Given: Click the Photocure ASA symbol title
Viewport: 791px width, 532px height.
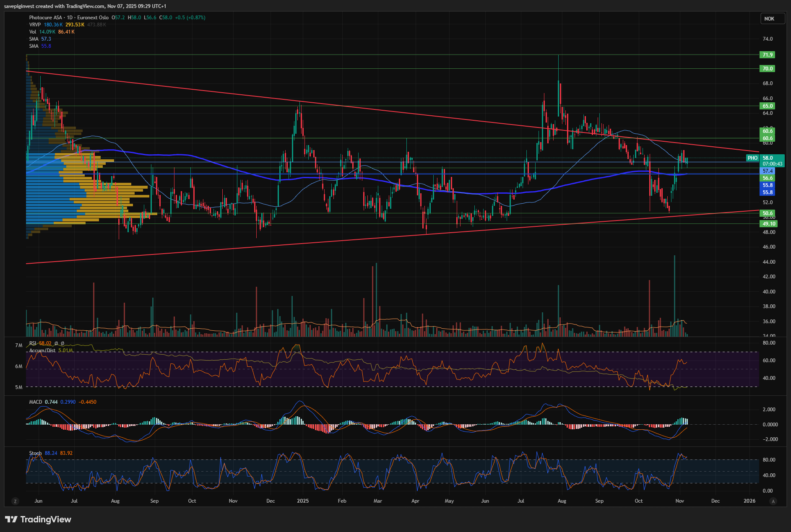Looking at the screenshot, I should (x=45, y=18).
